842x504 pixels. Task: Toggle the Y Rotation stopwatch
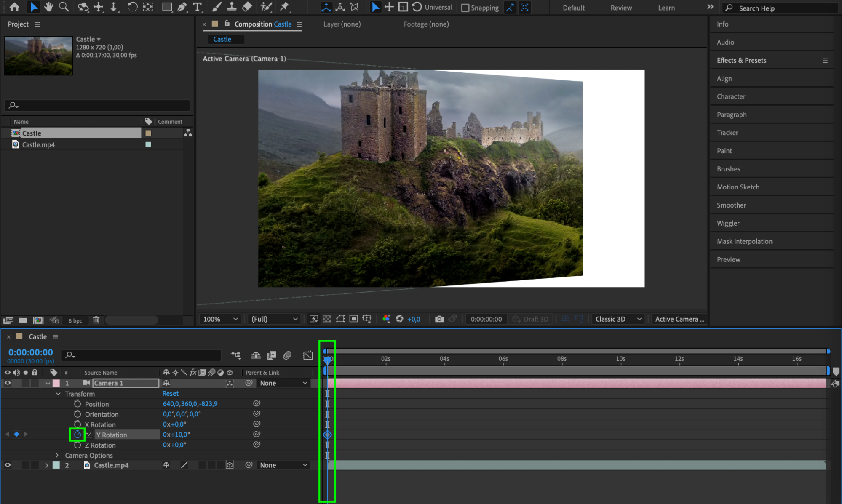coord(78,434)
